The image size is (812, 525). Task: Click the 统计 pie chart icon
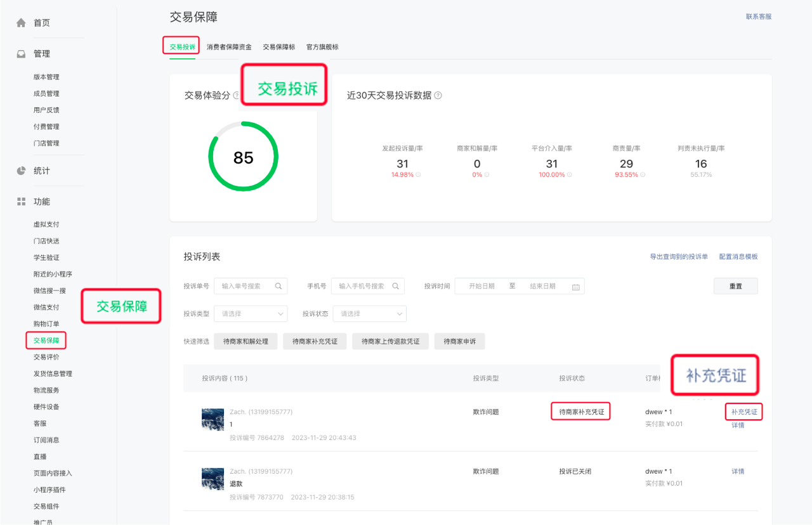(x=21, y=171)
